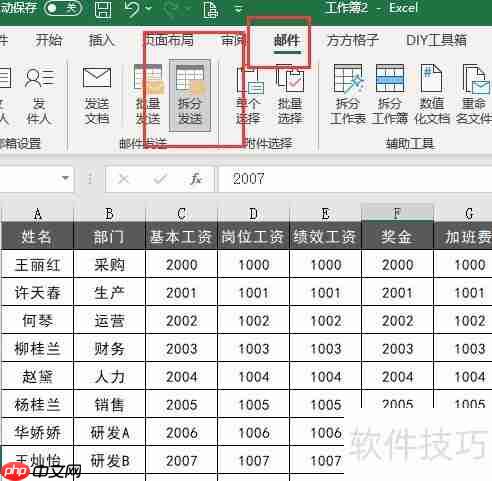Open Customize Quick Access Toolbar dropdown

click(239, 9)
